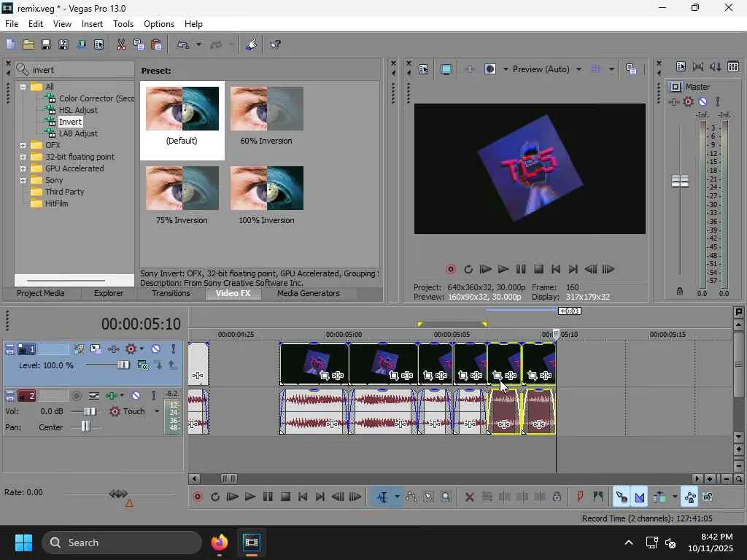This screenshot has width=747, height=560.
Task: Save the project with the Save icon
Action: pyautogui.click(x=46, y=44)
